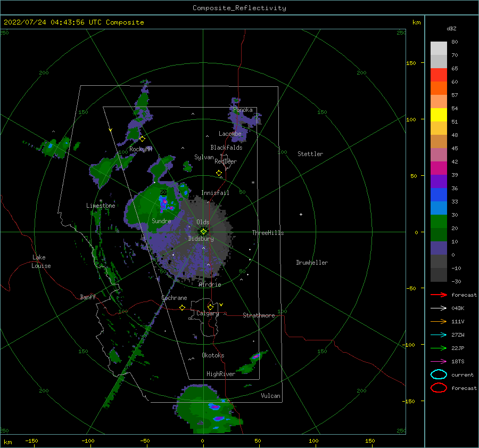Click the purple 36-39 dBZ color swatch

tap(439, 182)
